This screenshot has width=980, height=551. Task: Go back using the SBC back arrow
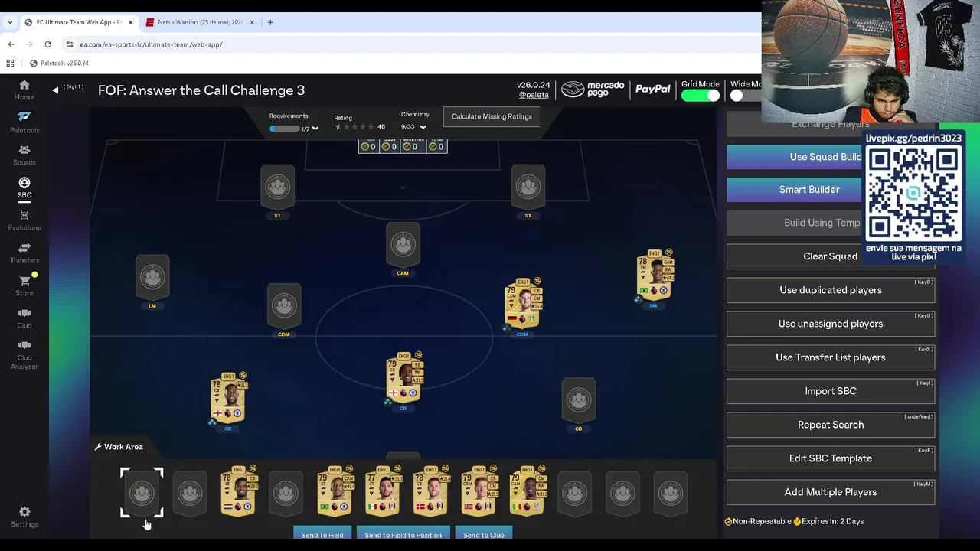55,90
